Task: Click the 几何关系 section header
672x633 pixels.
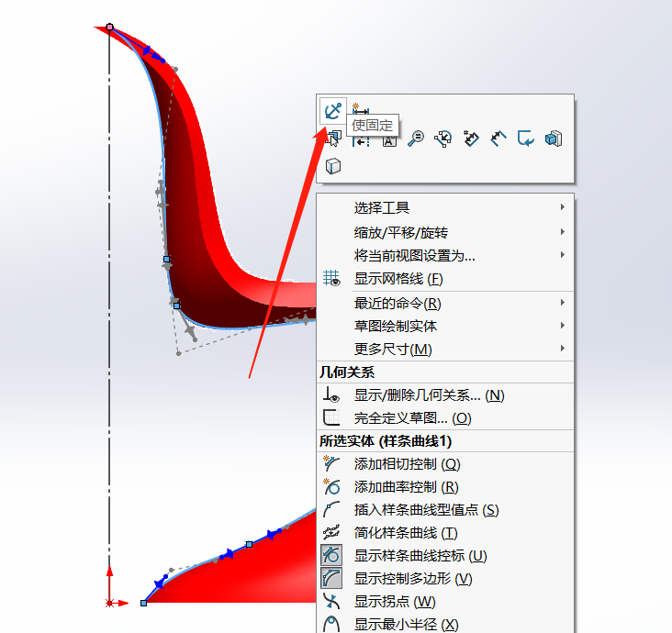Action: tap(347, 372)
